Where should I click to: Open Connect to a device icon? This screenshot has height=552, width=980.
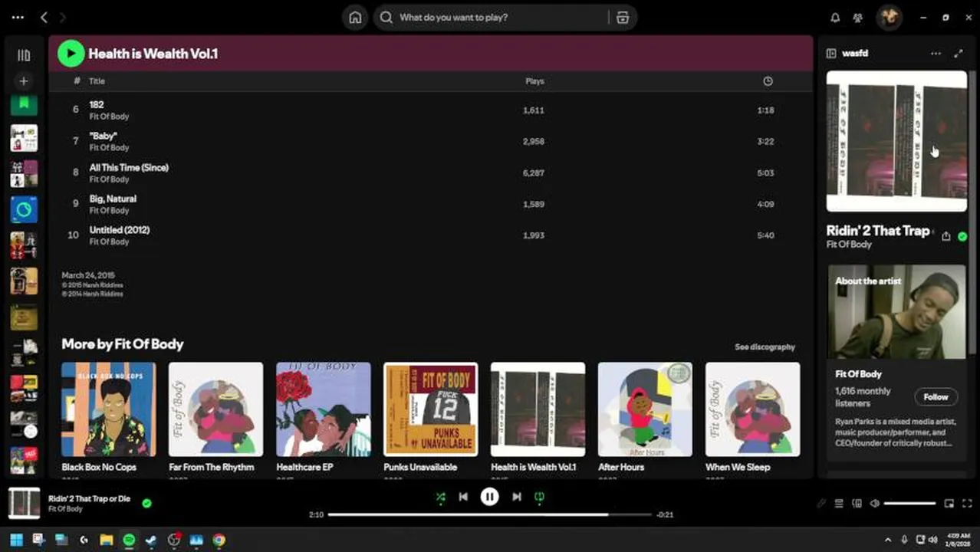857,504
